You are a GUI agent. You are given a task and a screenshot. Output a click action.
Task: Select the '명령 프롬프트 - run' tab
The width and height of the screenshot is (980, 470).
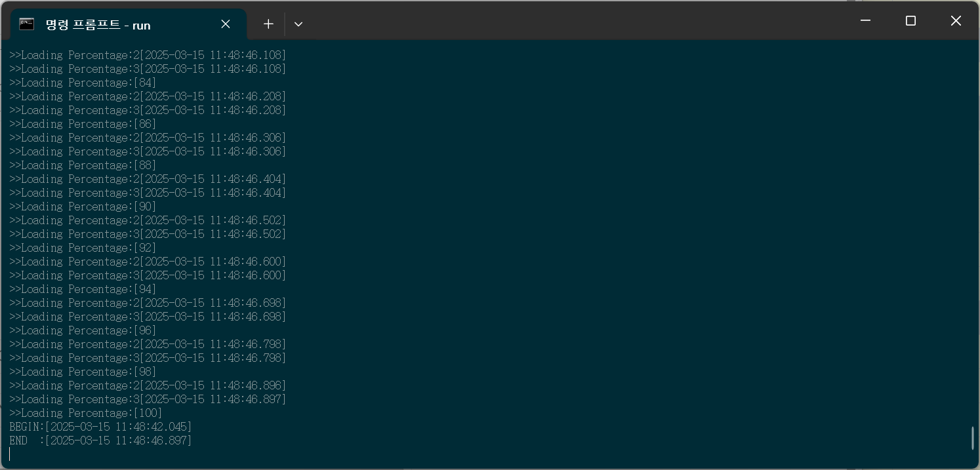tap(128, 25)
